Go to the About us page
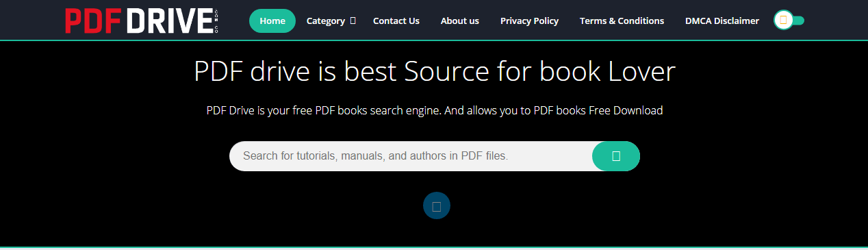 point(460,21)
